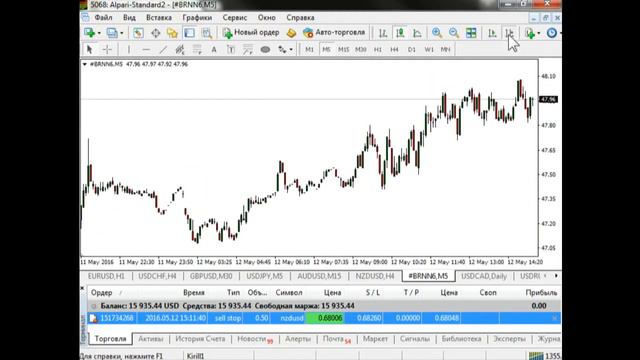Click the right arrow of the chart tabs
Viewport: 640px width, 360px height.
coord(556,276)
